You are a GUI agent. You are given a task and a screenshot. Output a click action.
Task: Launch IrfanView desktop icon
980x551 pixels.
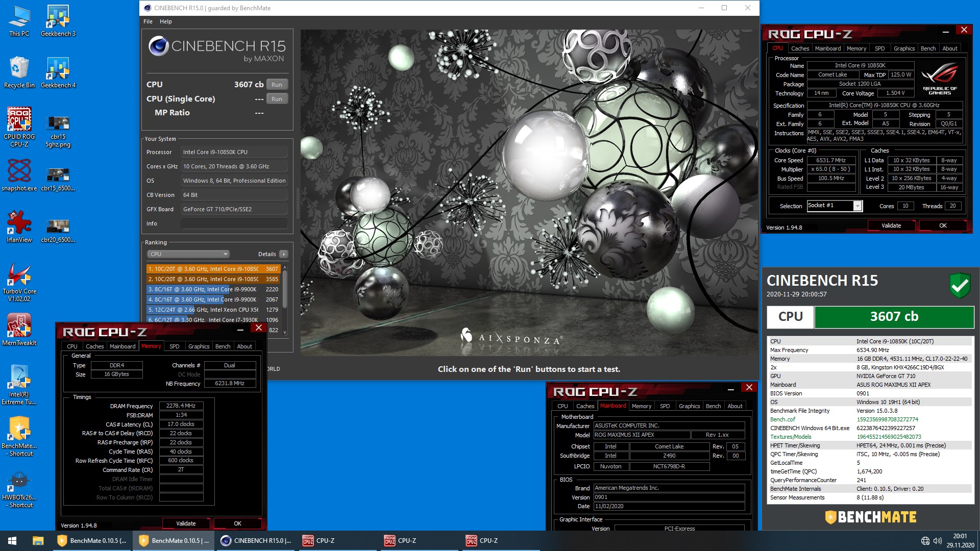tap(19, 227)
